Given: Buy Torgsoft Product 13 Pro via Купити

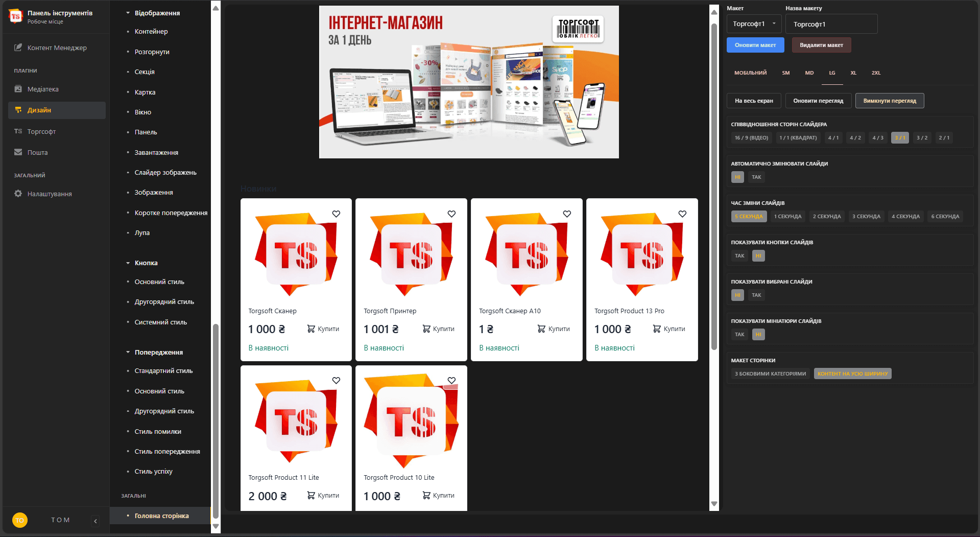Looking at the screenshot, I should point(669,329).
